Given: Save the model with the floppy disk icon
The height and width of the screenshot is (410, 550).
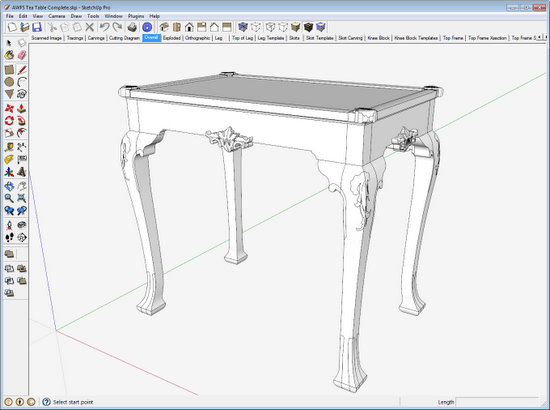Looking at the screenshot, I should (x=37, y=27).
